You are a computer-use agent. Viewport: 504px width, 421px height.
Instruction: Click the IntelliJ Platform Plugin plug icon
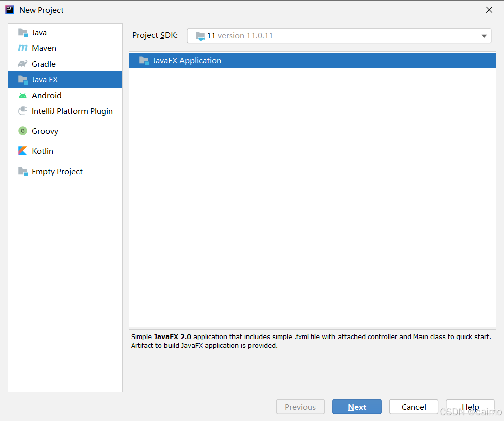coord(23,111)
